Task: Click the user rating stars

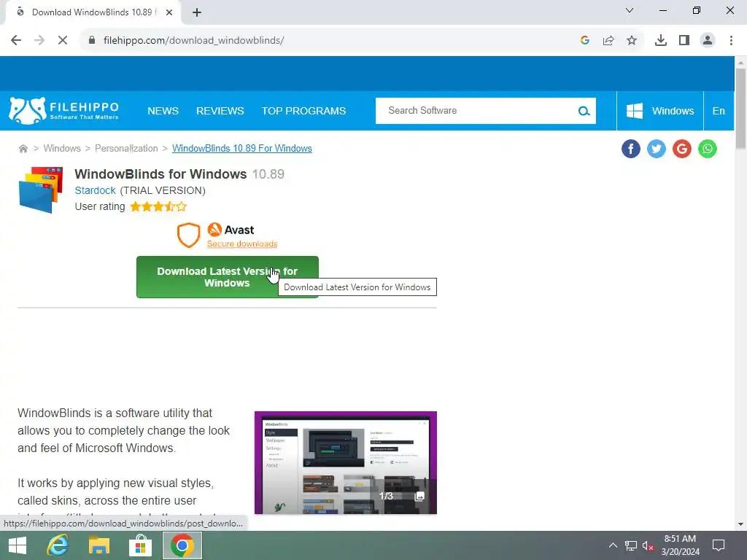Action: [x=158, y=206]
